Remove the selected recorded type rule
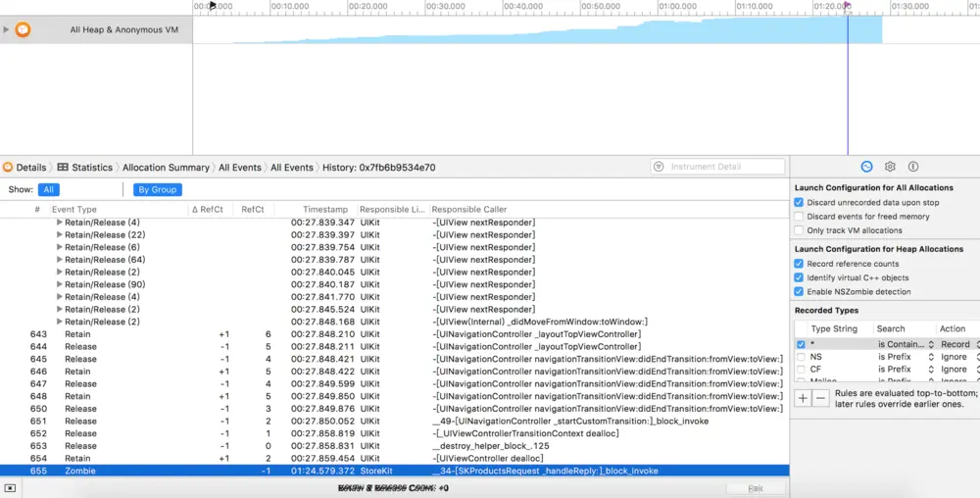The width and height of the screenshot is (980, 498). (x=820, y=398)
